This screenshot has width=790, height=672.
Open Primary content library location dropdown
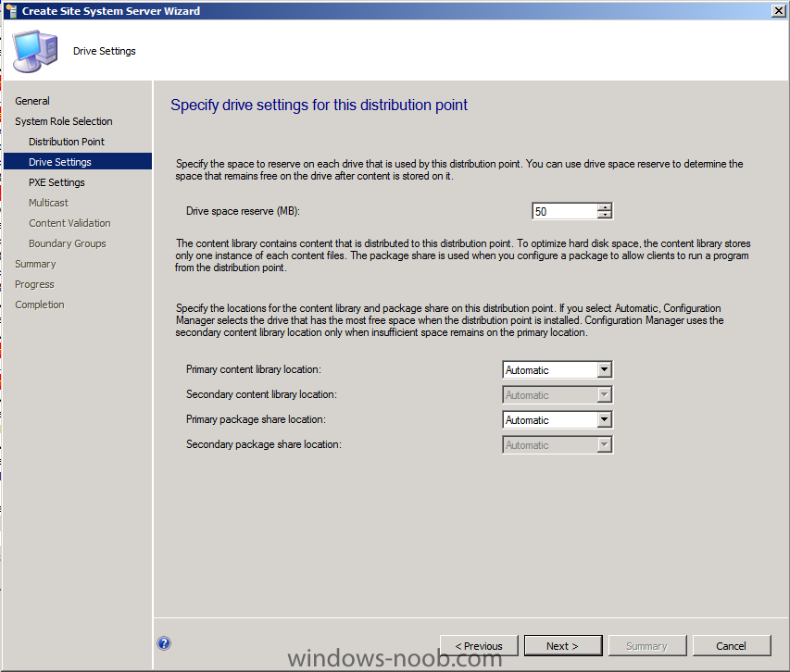pyautogui.click(x=558, y=369)
